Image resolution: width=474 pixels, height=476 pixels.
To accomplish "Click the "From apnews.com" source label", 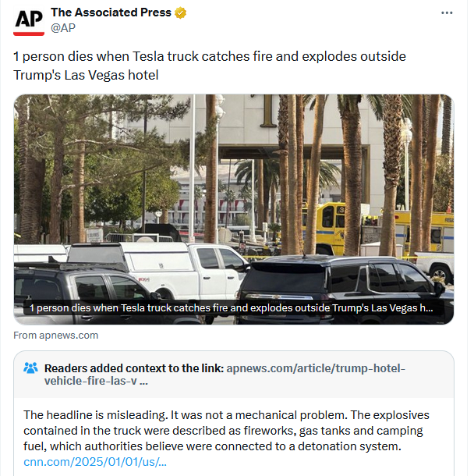I will click(56, 336).
